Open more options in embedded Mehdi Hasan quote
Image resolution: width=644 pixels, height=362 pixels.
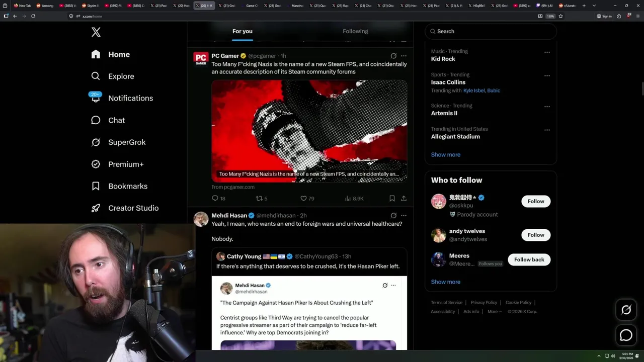tap(393, 285)
